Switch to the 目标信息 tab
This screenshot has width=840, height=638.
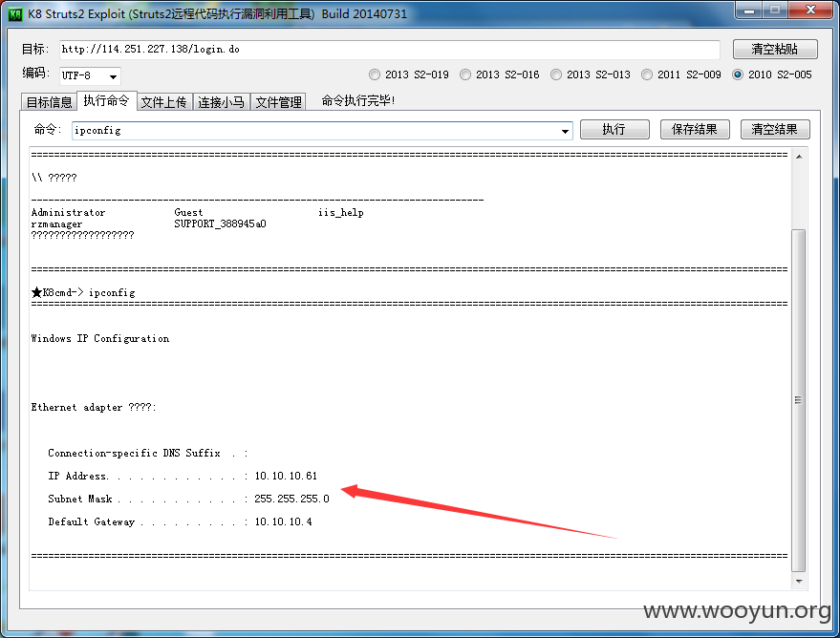point(49,101)
